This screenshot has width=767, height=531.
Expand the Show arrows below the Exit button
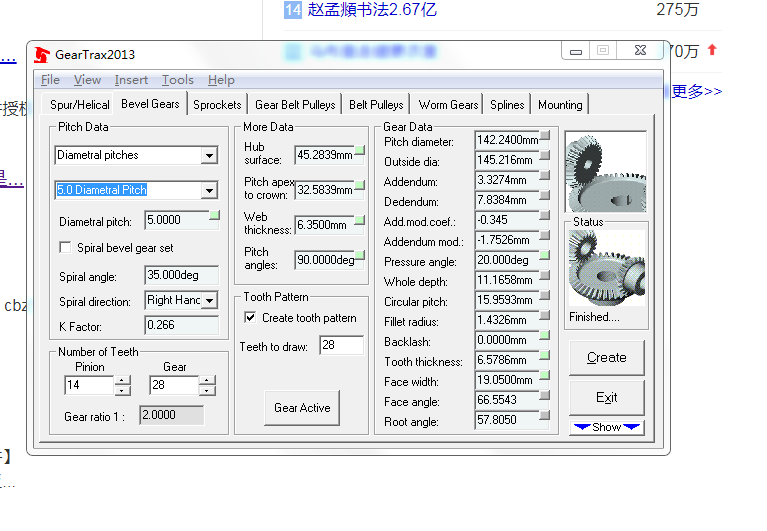(x=606, y=427)
